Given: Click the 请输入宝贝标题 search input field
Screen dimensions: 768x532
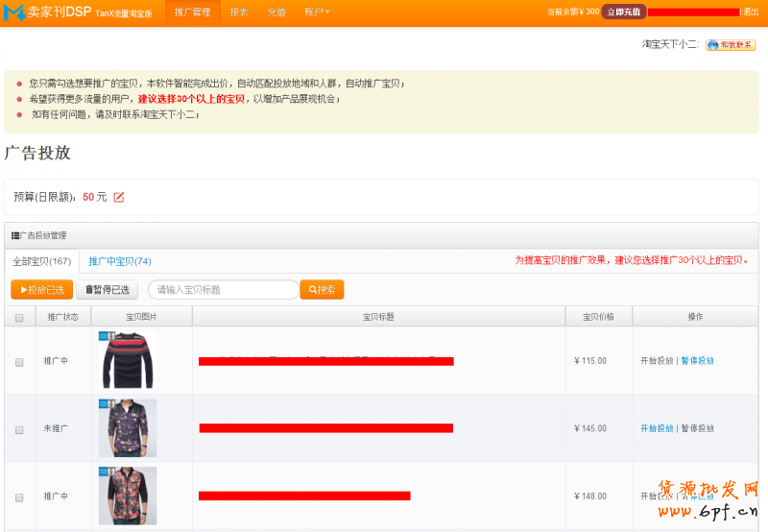Looking at the screenshot, I should [224, 289].
